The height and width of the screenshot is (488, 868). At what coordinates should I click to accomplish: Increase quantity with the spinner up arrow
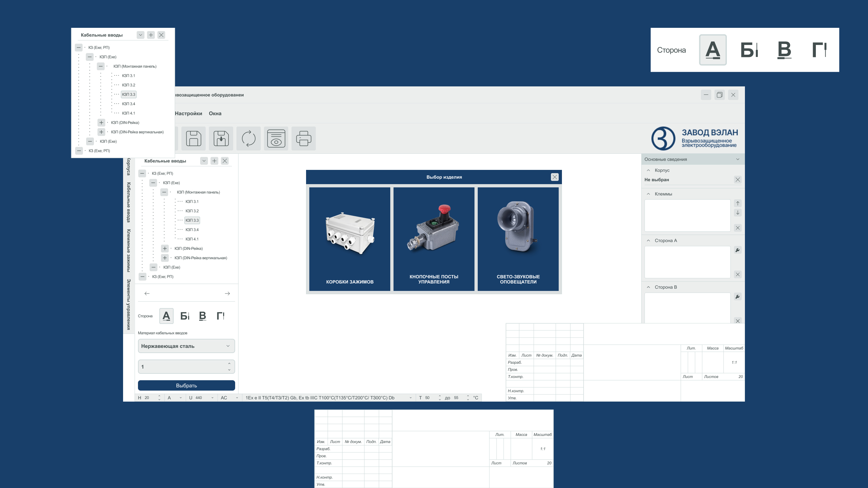[229, 363]
